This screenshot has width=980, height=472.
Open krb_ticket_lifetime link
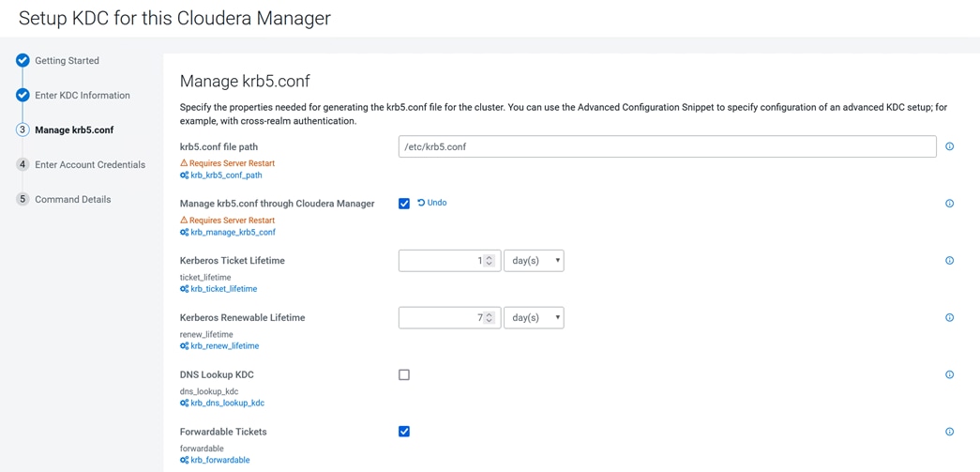click(224, 289)
